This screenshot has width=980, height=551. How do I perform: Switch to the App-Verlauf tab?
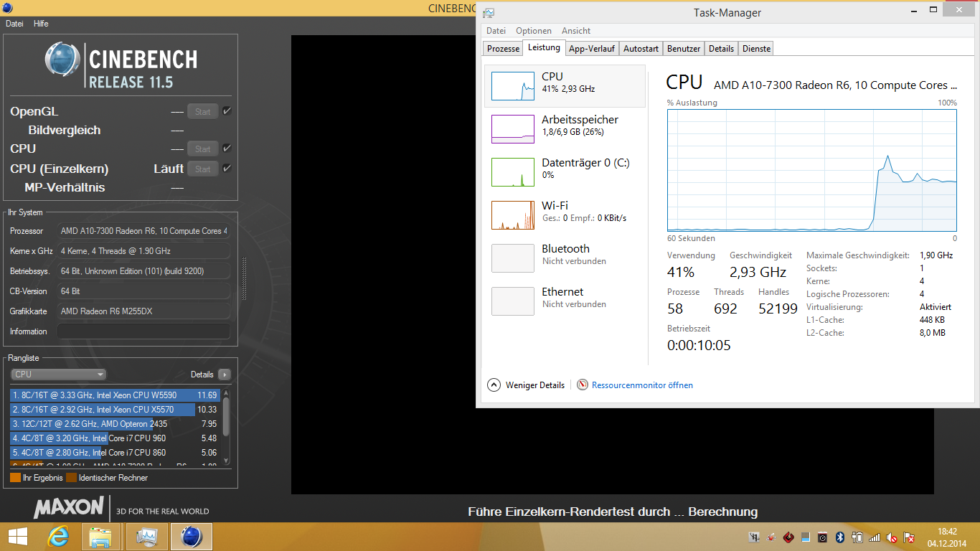click(592, 49)
